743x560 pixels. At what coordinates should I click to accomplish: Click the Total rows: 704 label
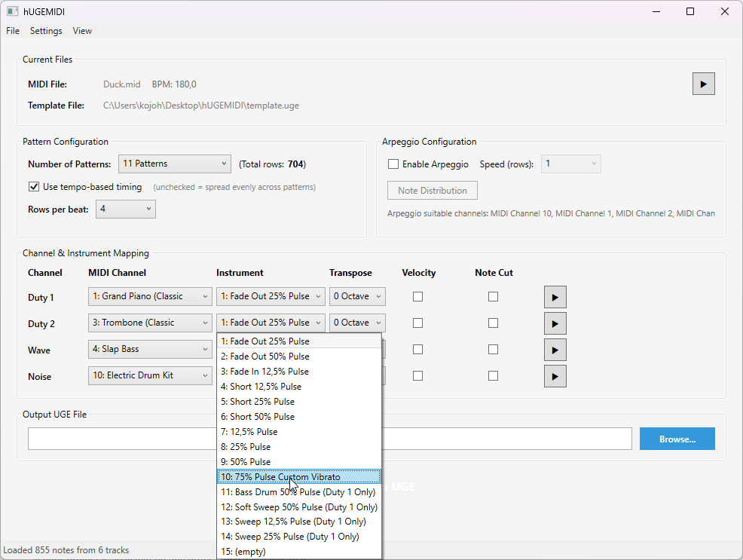(273, 164)
